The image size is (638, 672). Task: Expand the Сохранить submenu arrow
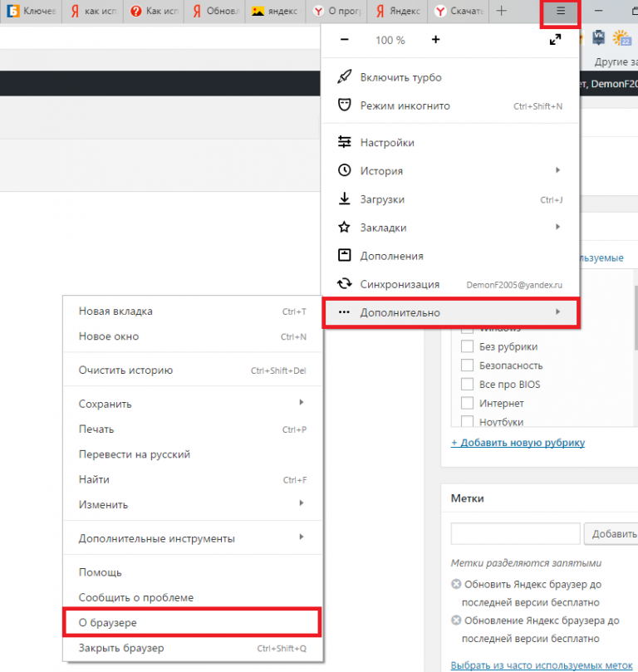[302, 402]
